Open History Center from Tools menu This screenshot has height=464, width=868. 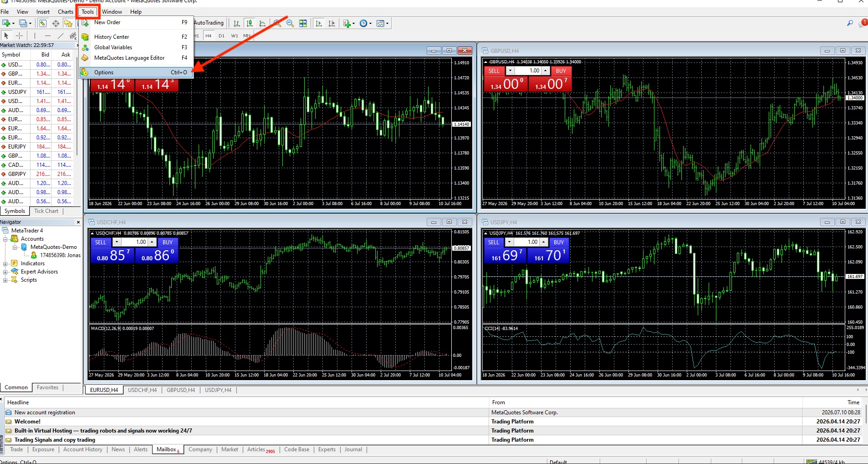136,37
